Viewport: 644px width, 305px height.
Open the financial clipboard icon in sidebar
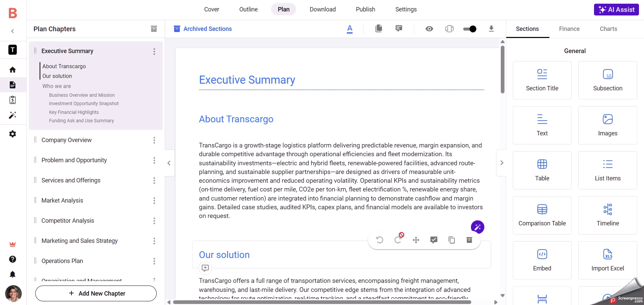click(13, 100)
